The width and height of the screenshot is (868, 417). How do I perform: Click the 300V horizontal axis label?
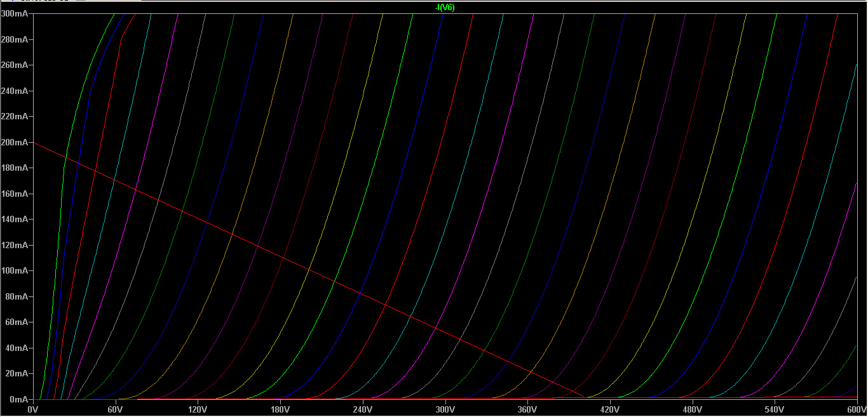445,410
